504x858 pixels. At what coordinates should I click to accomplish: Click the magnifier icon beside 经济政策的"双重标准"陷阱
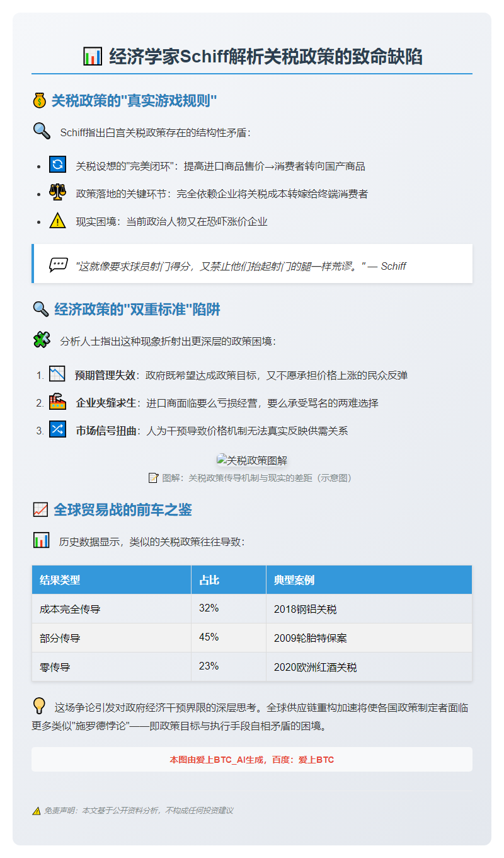[40, 309]
